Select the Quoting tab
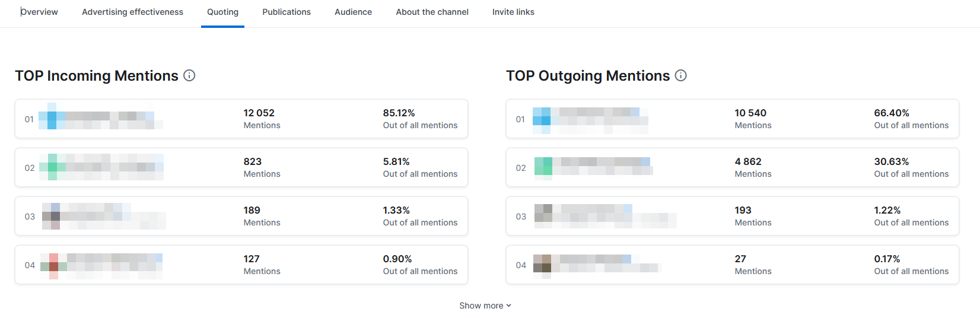 [222, 12]
